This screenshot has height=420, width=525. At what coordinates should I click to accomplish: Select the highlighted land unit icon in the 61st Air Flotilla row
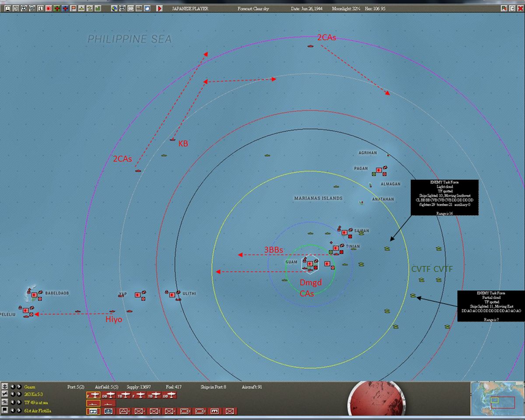click(93, 411)
